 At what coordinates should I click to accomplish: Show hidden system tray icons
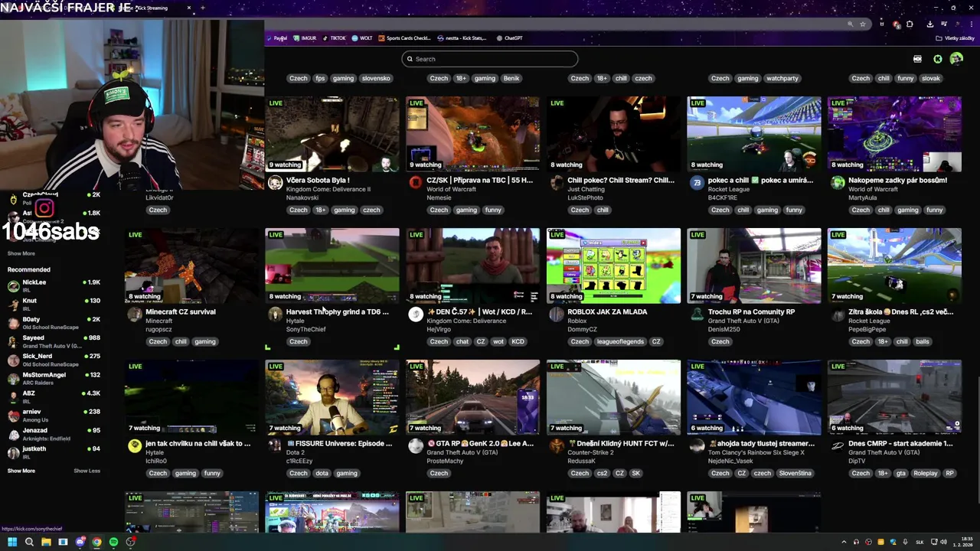point(844,542)
